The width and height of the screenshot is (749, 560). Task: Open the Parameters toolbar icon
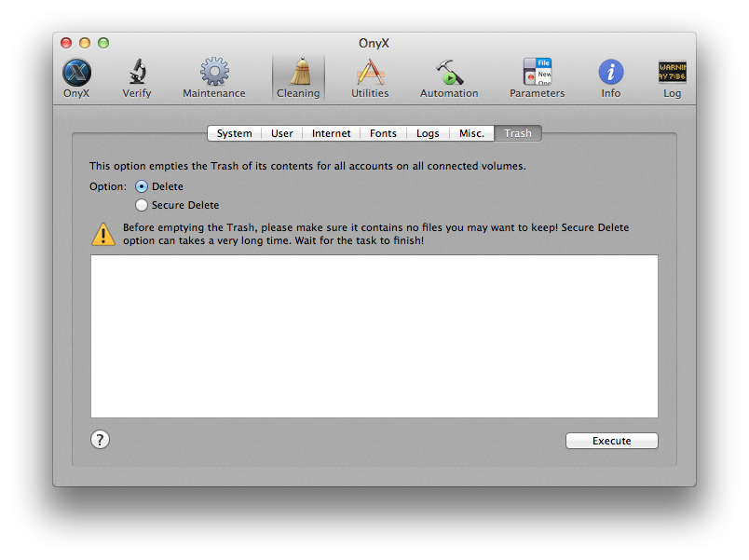(537, 73)
